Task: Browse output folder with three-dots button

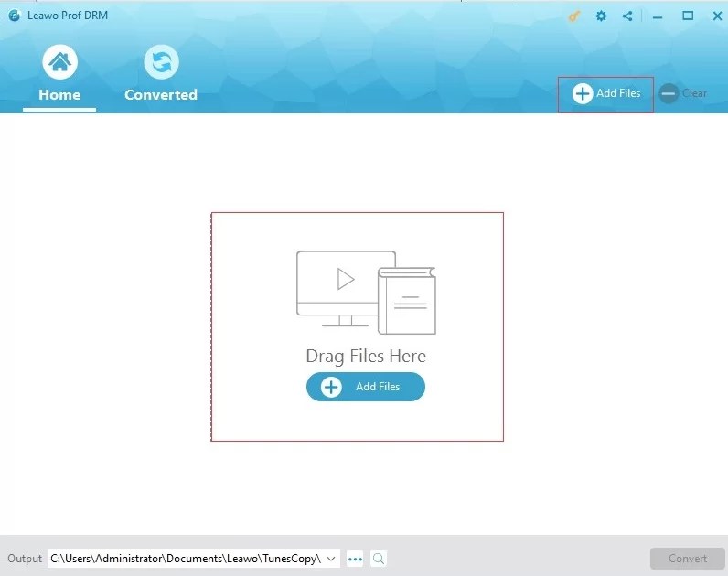Action: 355,559
